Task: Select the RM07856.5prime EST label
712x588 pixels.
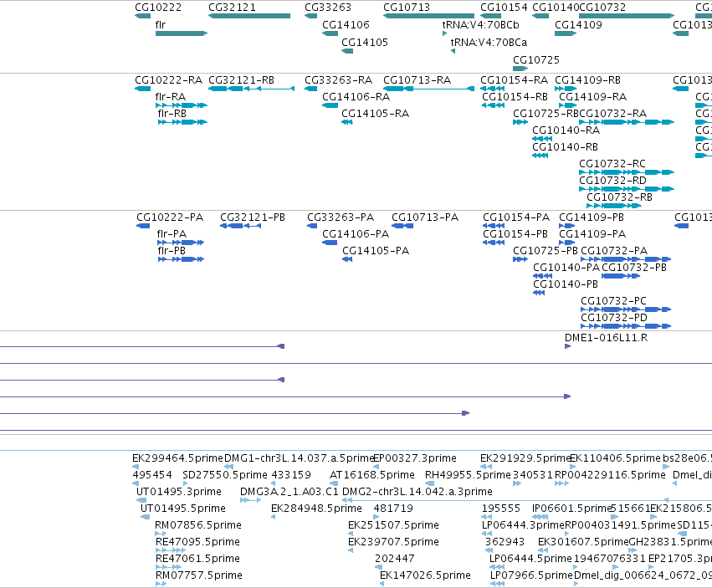Action: (198, 525)
